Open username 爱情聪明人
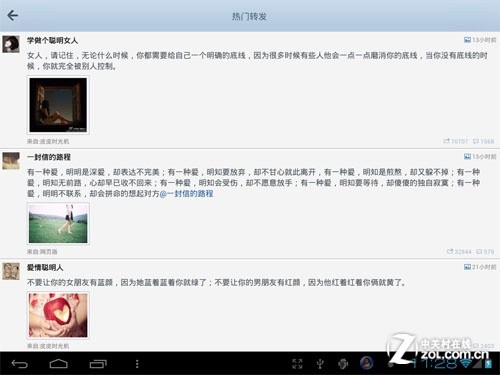Viewport: 500px width, 375px height. pos(45,267)
